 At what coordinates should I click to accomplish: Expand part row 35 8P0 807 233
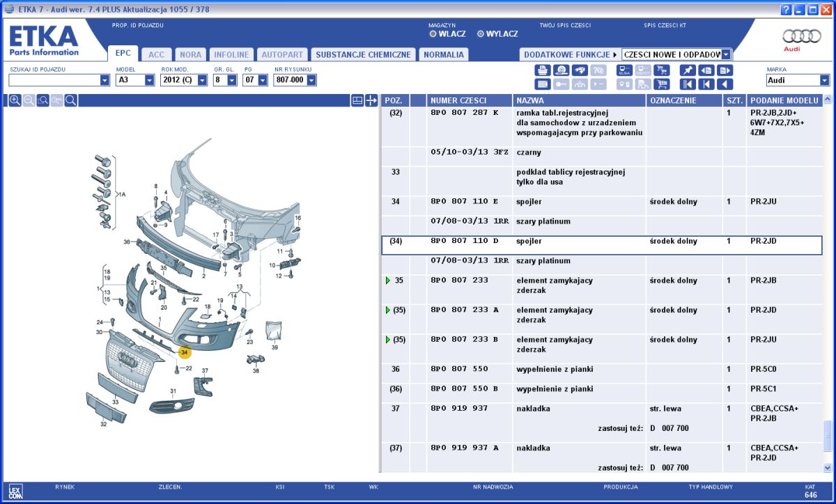[x=388, y=281]
